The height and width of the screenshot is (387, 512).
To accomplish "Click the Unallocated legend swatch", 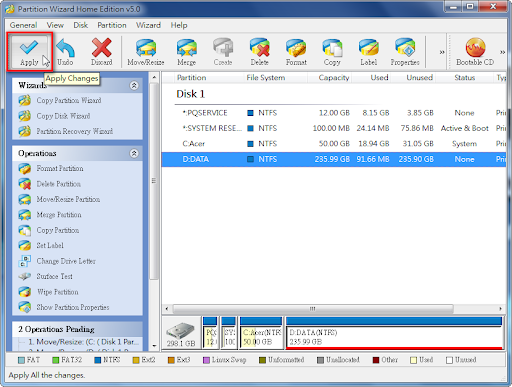I will pos(320,360).
